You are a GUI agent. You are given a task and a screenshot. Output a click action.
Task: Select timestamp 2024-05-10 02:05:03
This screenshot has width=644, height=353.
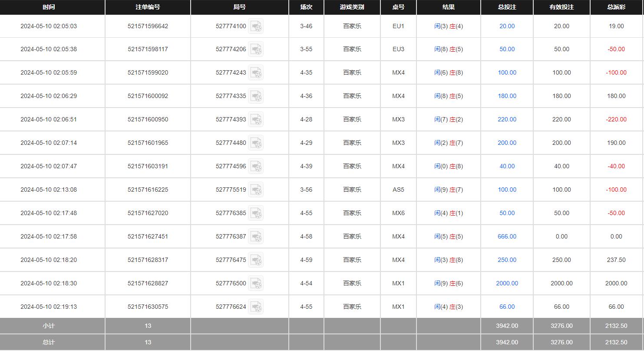[49, 26]
